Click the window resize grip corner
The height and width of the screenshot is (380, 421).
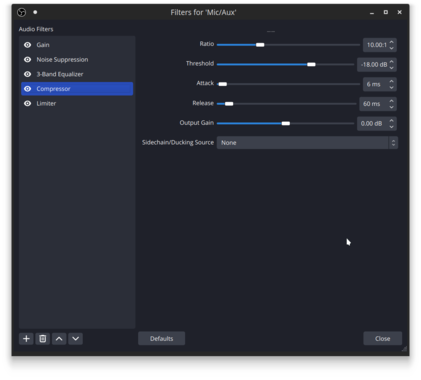tap(404, 349)
